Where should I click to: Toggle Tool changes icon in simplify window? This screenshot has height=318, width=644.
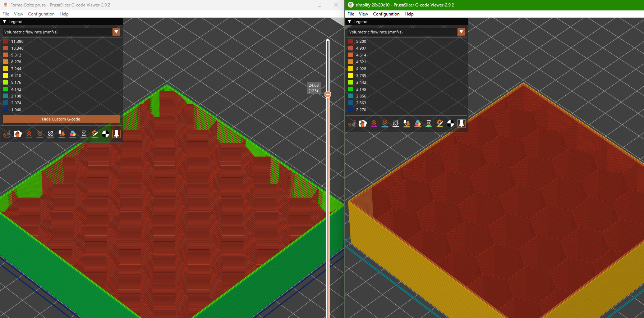click(x=407, y=123)
